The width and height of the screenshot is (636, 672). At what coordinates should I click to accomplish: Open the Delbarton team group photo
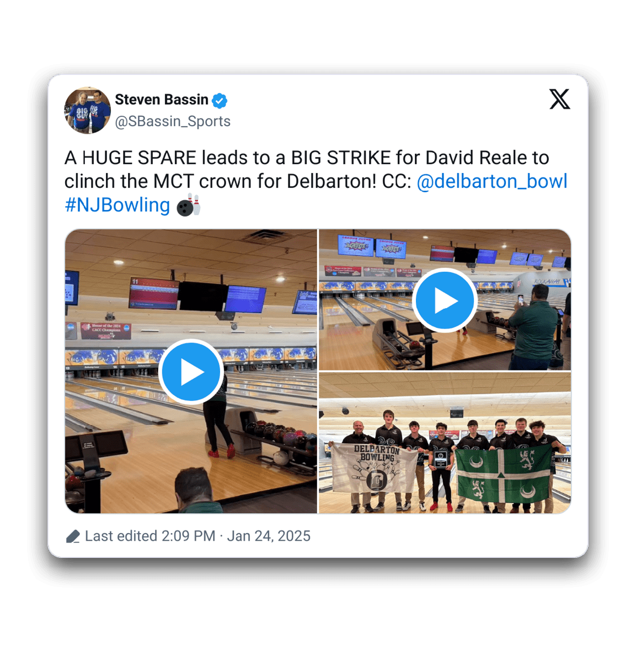tap(445, 443)
